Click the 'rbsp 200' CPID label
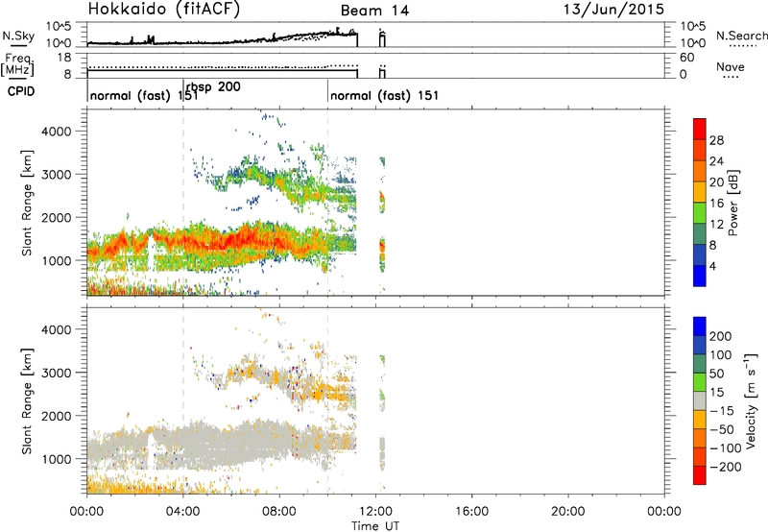This screenshot has height=532, width=768. [x=213, y=87]
